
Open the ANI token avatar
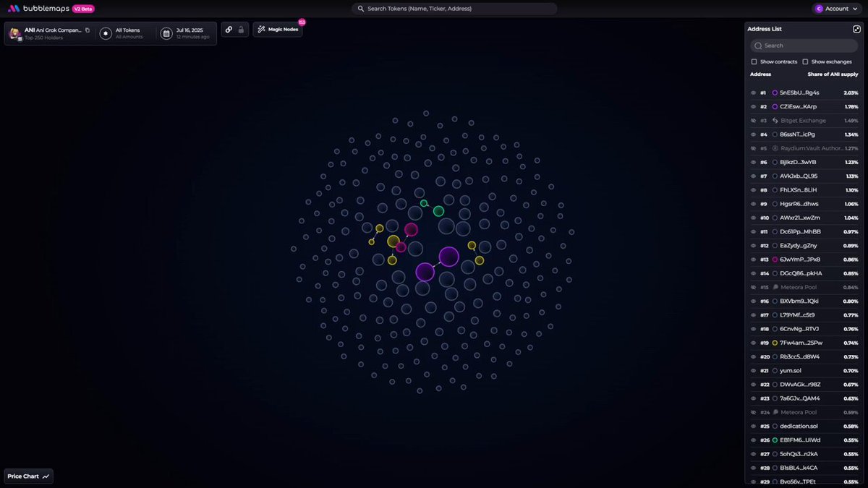coord(14,33)
